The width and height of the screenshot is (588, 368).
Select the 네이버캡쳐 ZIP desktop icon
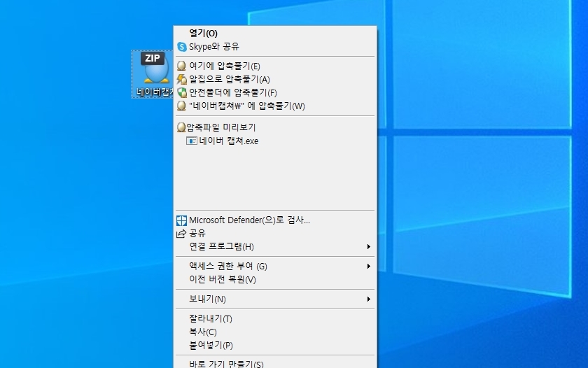click(153, 74)
